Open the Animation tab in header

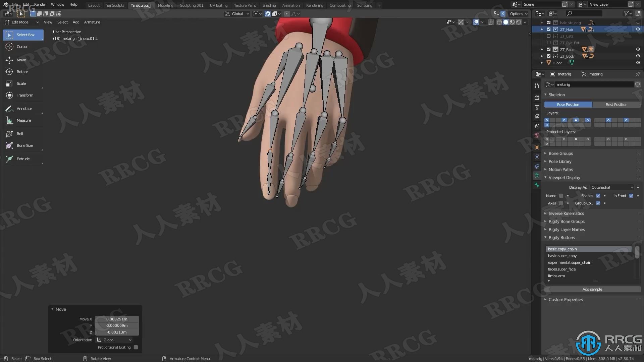click(290, 5)
